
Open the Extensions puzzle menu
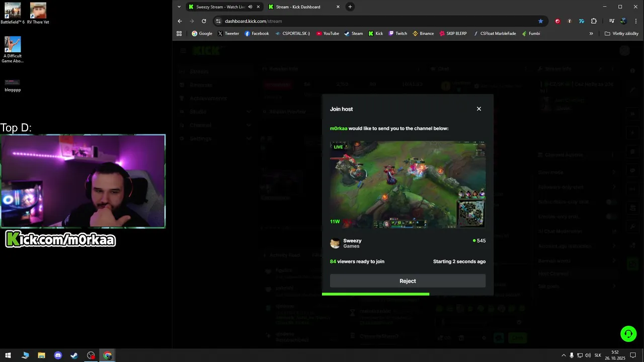tap(594, 21)
